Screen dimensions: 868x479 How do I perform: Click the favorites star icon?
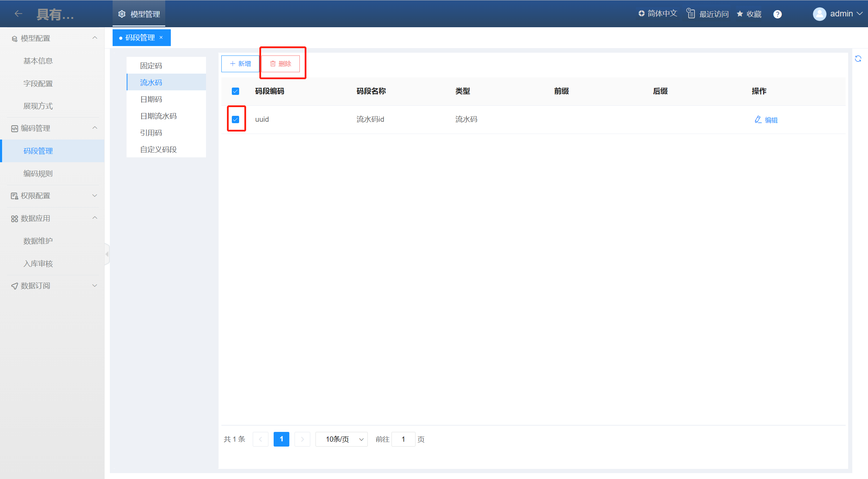click(x=740, y=14)
